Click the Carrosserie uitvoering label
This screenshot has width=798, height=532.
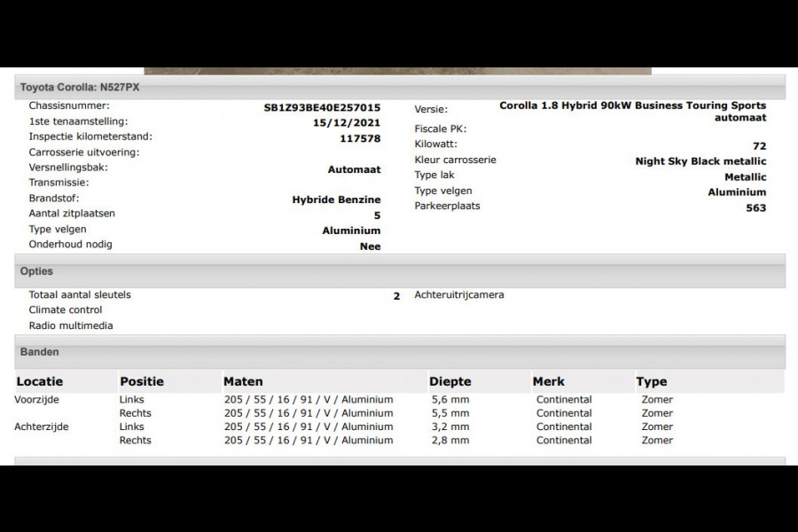(x=84, y=153)
